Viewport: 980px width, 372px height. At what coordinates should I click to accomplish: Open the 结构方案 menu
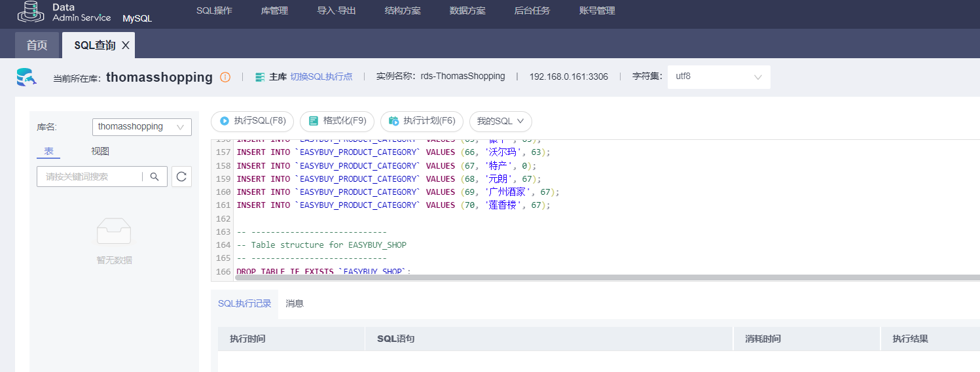pos(403,11)
